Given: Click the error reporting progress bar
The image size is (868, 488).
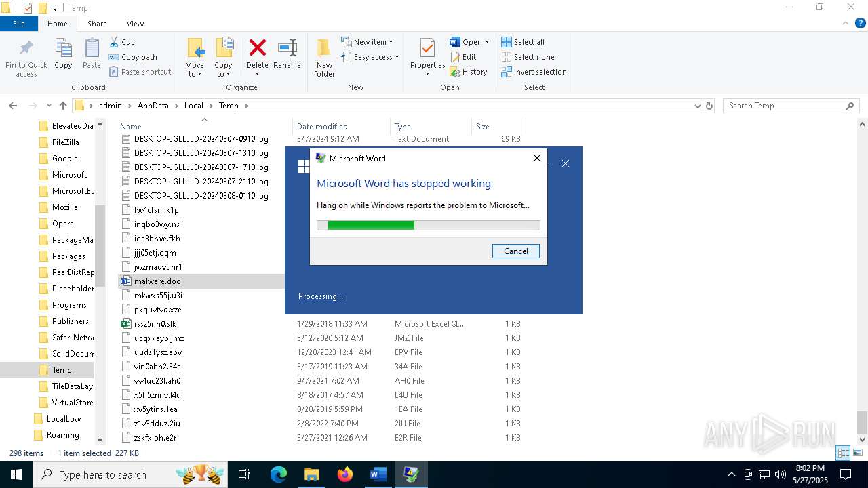Looking at the screenshot, I should coord(428,225).
